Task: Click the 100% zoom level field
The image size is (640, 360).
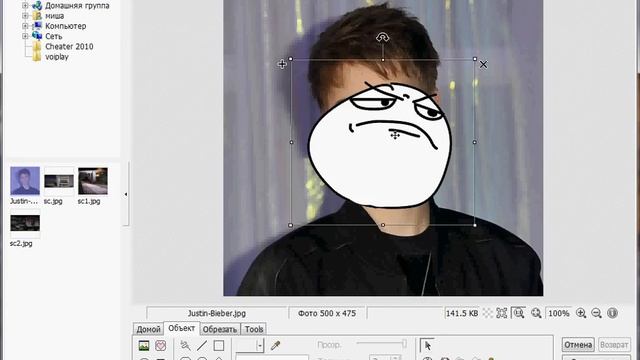Action: [558, 313]
